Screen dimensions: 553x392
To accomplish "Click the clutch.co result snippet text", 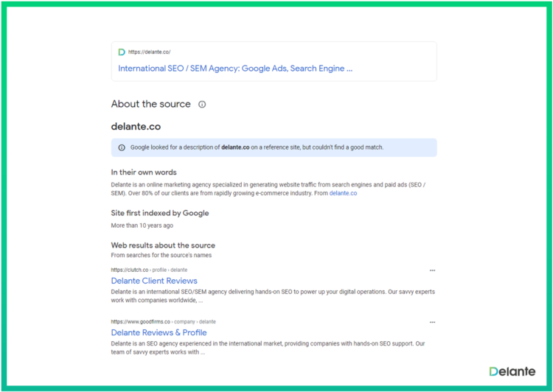I will (273, 296).
